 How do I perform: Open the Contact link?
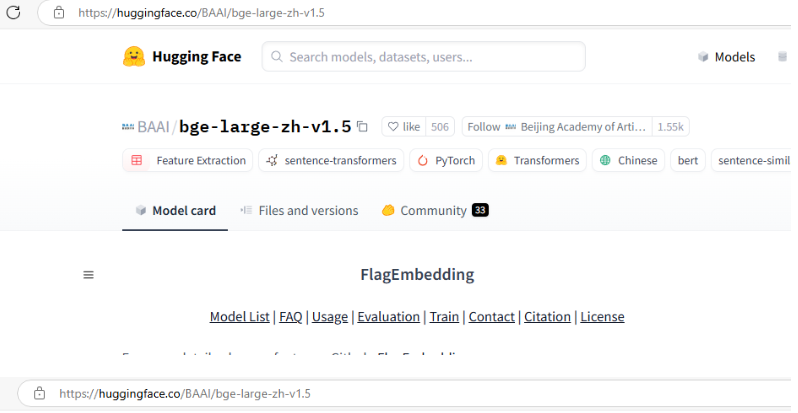[492, 317]
